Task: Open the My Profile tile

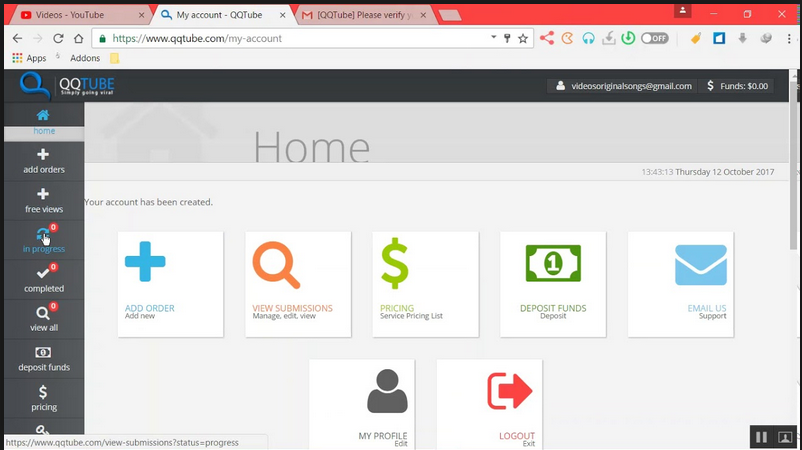Action: [x=362, y=404]
